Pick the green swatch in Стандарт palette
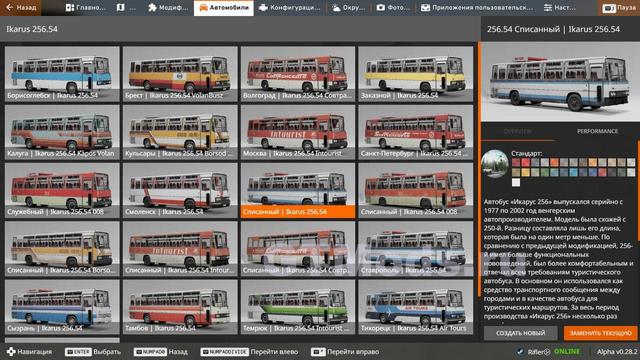 click(x=545, y=173)
